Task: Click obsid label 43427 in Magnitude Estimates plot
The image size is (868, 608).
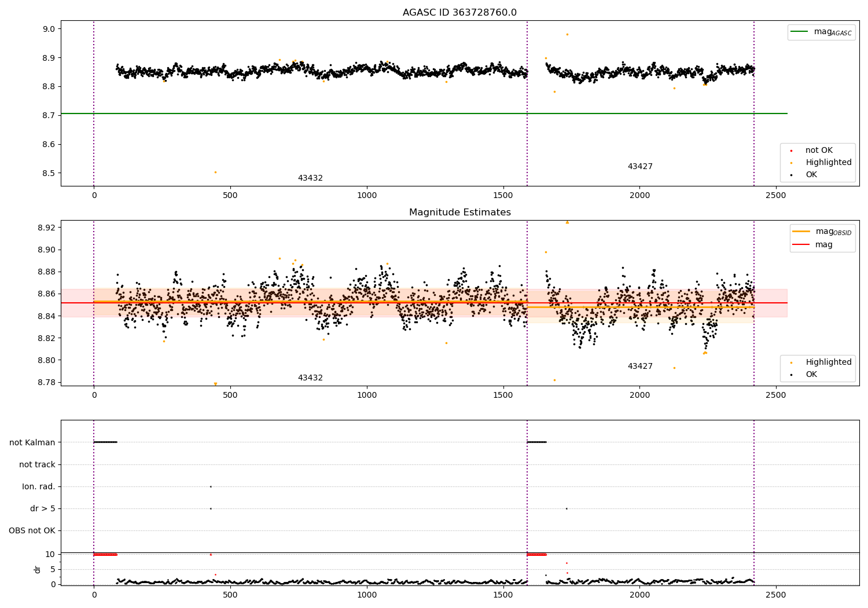Action: [x=640, y=367]
